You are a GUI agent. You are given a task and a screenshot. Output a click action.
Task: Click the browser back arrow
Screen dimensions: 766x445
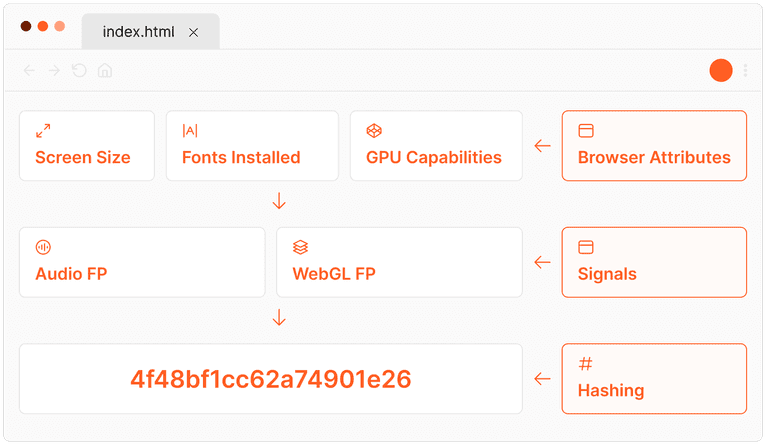(29, 71)
